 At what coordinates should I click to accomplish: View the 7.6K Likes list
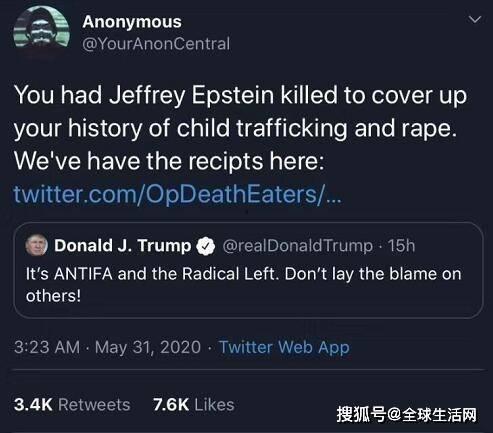pyautogui.click(x=194, y=405)
